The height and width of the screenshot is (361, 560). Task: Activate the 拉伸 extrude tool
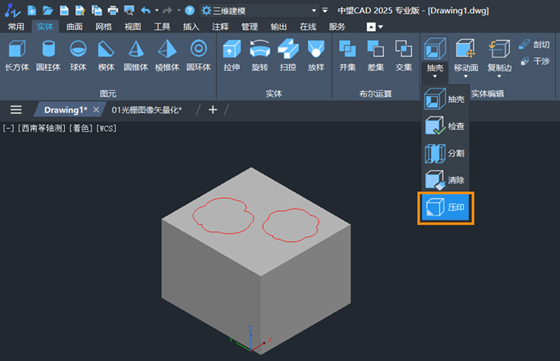[x=232, y=55]
